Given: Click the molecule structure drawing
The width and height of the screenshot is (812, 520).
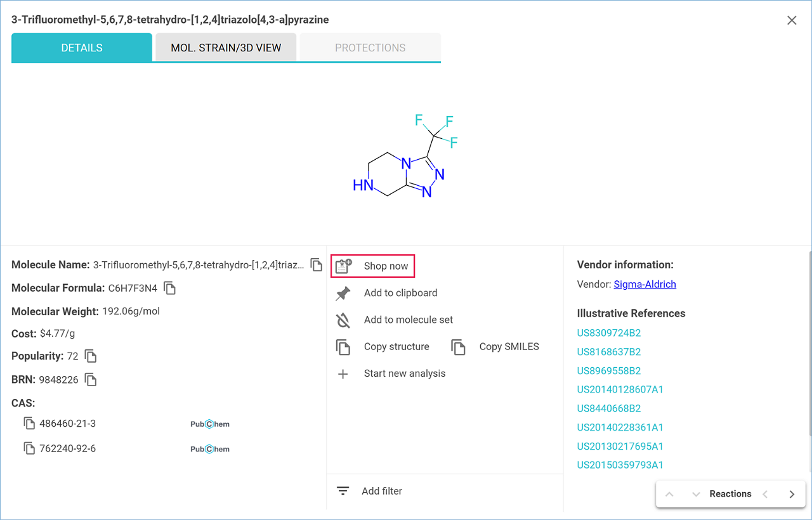Looking at the screenshot, I should click(x=405, y=155).
